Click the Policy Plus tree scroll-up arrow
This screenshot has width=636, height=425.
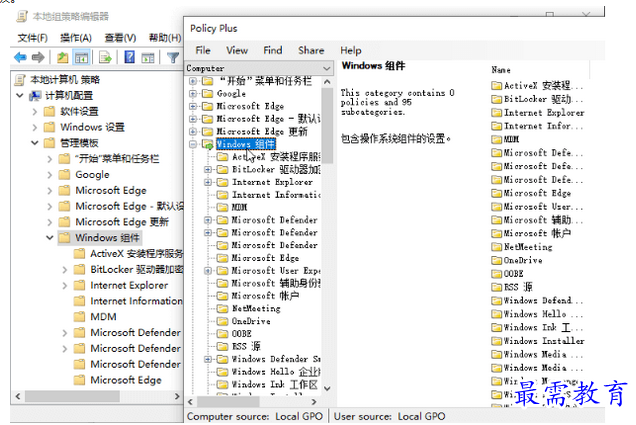(x=327, y=82)
